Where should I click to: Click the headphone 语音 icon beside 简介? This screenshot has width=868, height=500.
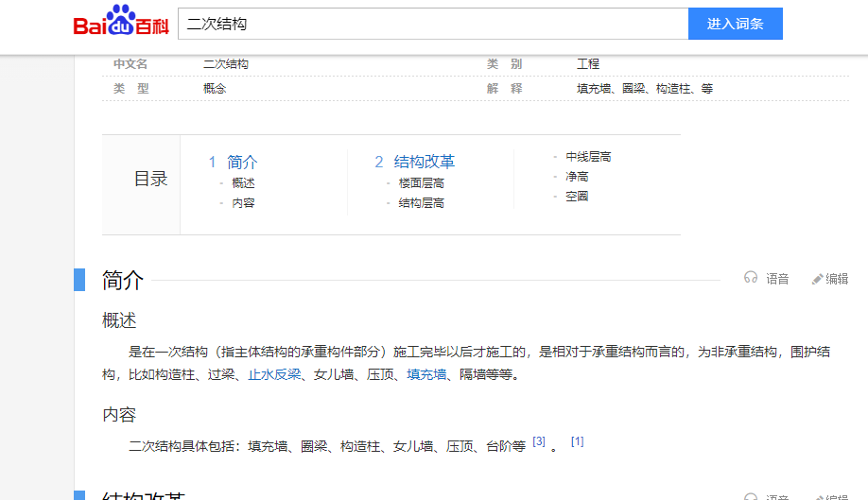click(x=751, y=278)
